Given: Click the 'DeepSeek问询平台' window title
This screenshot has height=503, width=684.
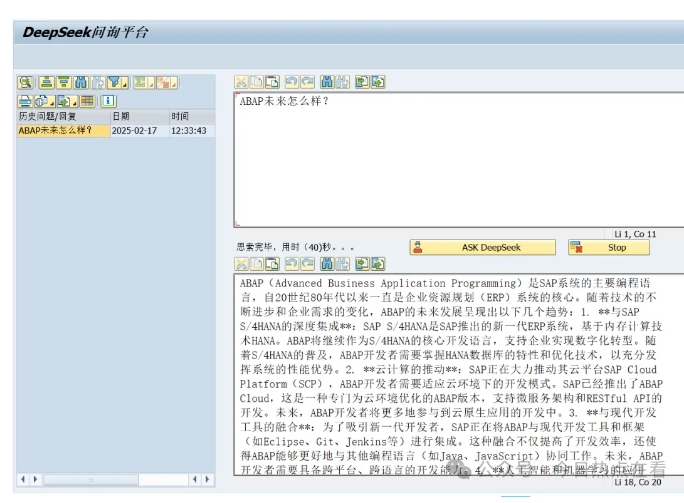Looking at the screenshot, I should [x=86, y=32].
